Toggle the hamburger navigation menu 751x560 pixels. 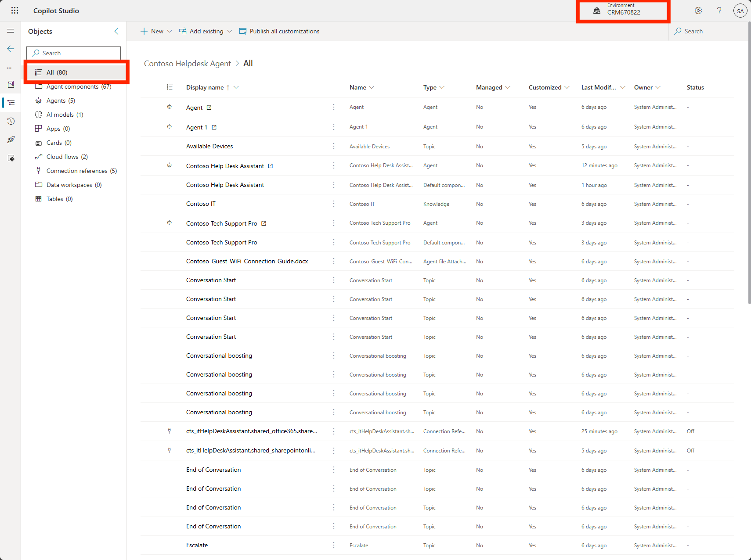click(11, 31)
